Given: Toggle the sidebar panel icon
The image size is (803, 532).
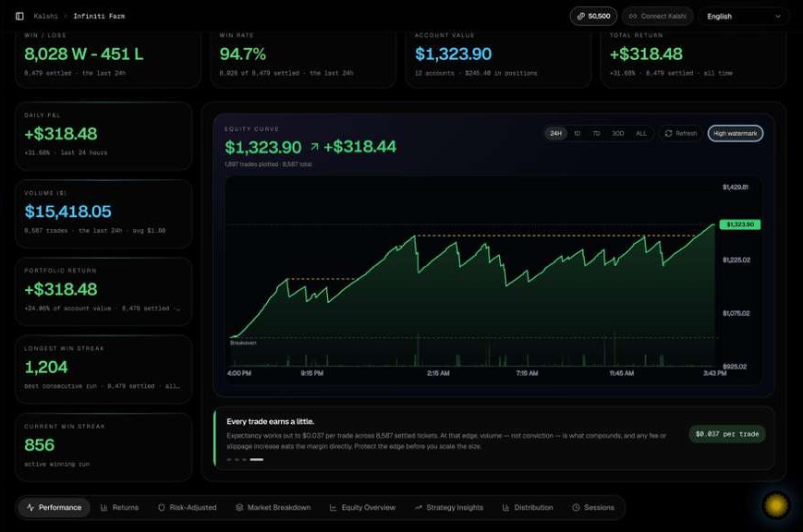Looking at the screenshot, I should 19,17.
